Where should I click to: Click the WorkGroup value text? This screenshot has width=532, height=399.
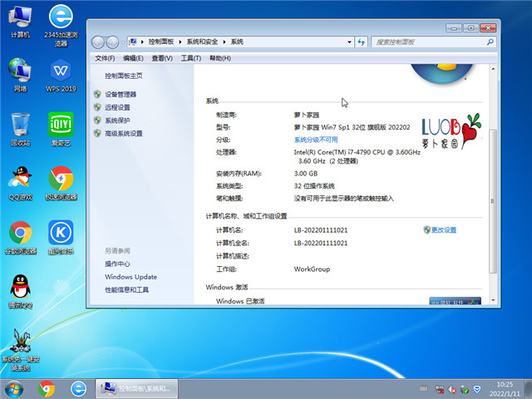[x=312, y=269]
